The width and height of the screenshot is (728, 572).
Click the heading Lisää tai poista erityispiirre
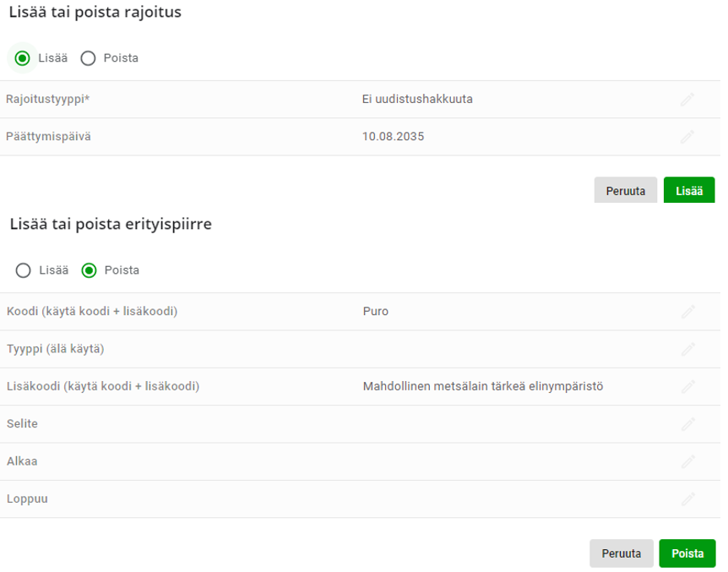click(111, 224)
